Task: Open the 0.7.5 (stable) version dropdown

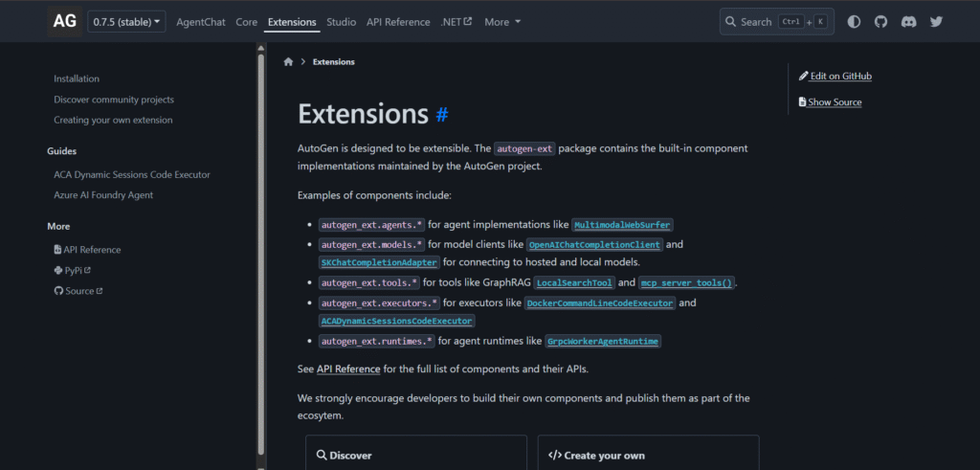Action: coord(126,22)
